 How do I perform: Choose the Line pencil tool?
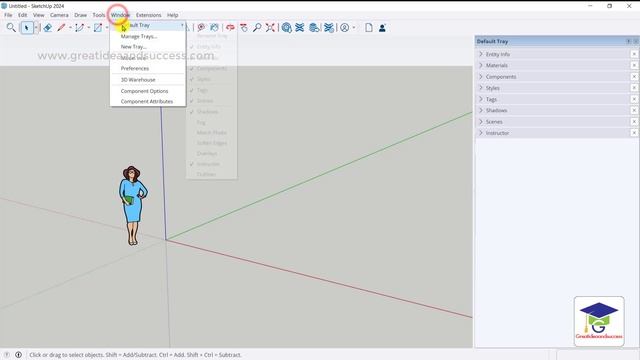pyautogui.click(x=61, y=28)
